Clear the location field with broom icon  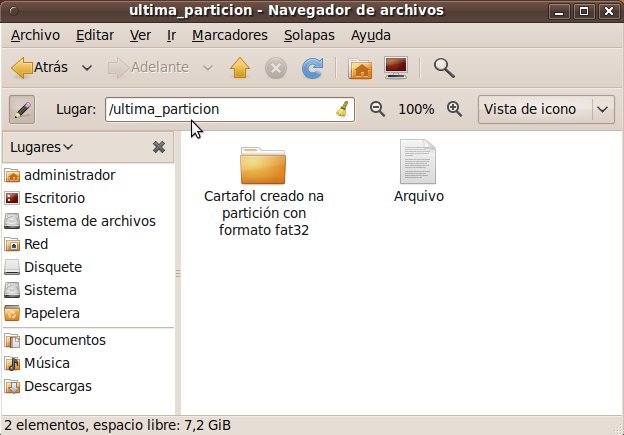(343, 109)
